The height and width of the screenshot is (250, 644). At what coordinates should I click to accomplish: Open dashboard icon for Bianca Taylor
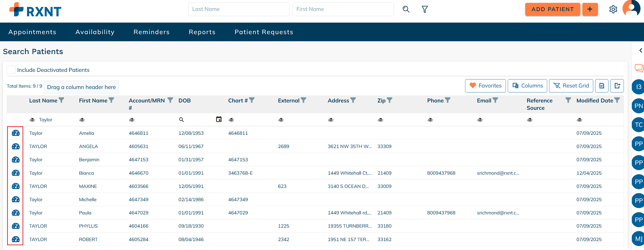(16, 173)
